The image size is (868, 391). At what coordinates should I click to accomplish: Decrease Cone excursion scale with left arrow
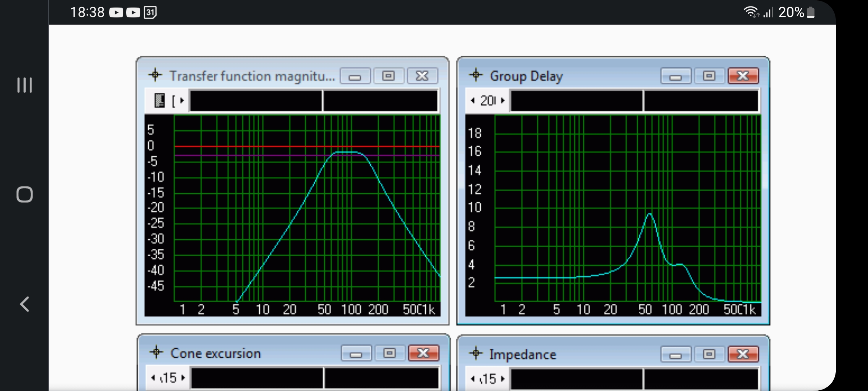click(x=153, y=378)
